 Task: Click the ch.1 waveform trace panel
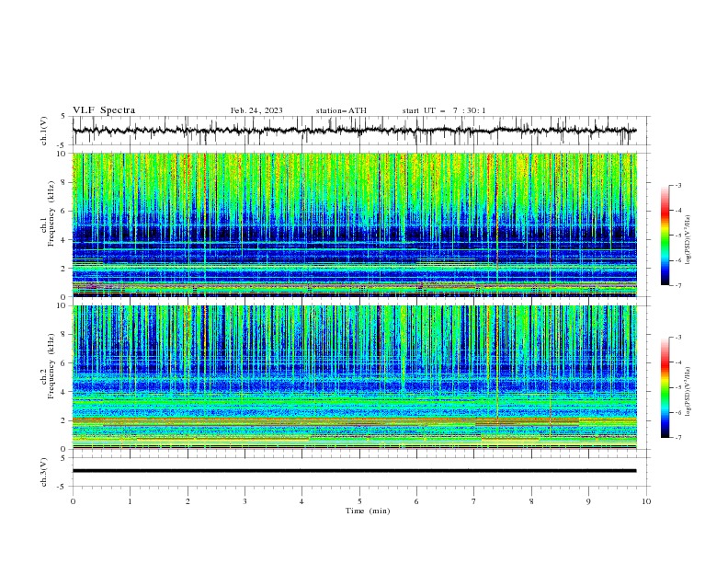[360, 131]
